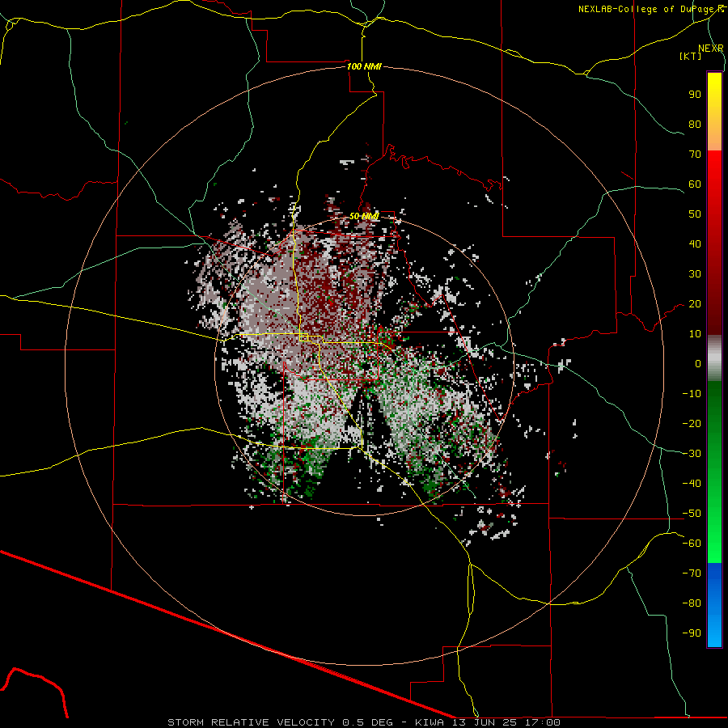Click the [KT] units label above color scale
This screenshot has width=728, height=728.
(x=690, y=56)
